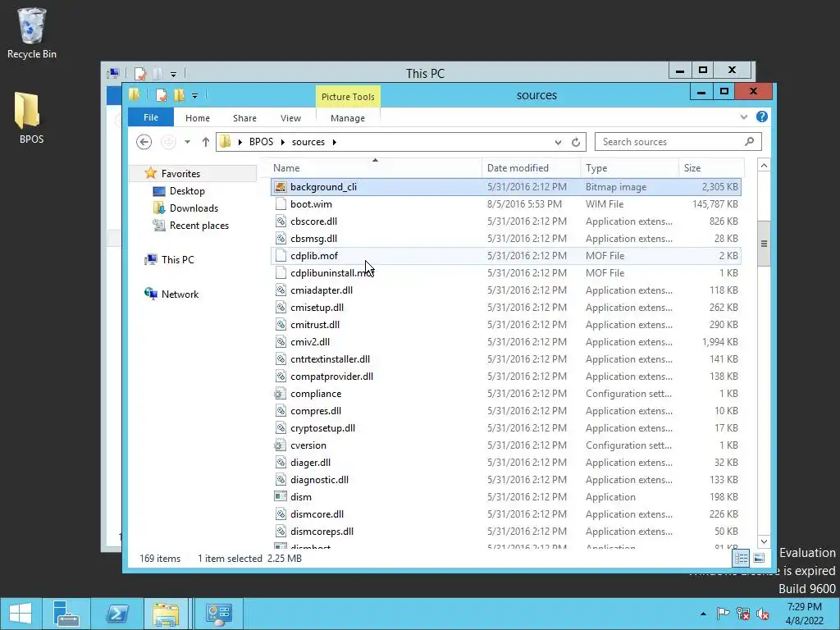The height and width of the screenshot is (630, 840).
Task: Open Recent places in navigation pane
Action: click(199, 226)
